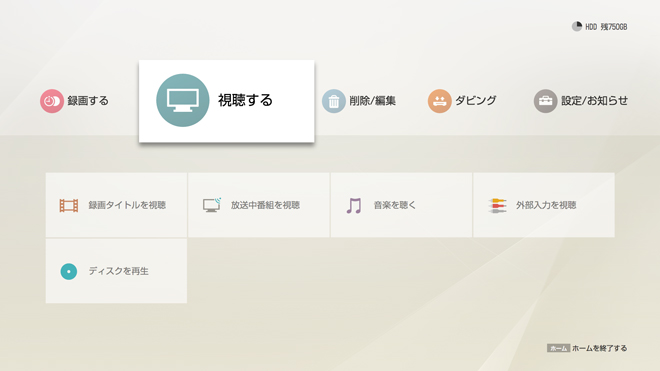Choose ディスクを再生 text
Image resolution: width=660 pixels, height=371 pixels.
click(119, 271)
